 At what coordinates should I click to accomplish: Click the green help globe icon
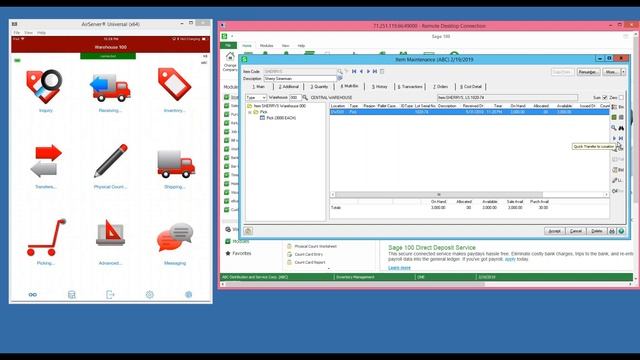point(621,231)
